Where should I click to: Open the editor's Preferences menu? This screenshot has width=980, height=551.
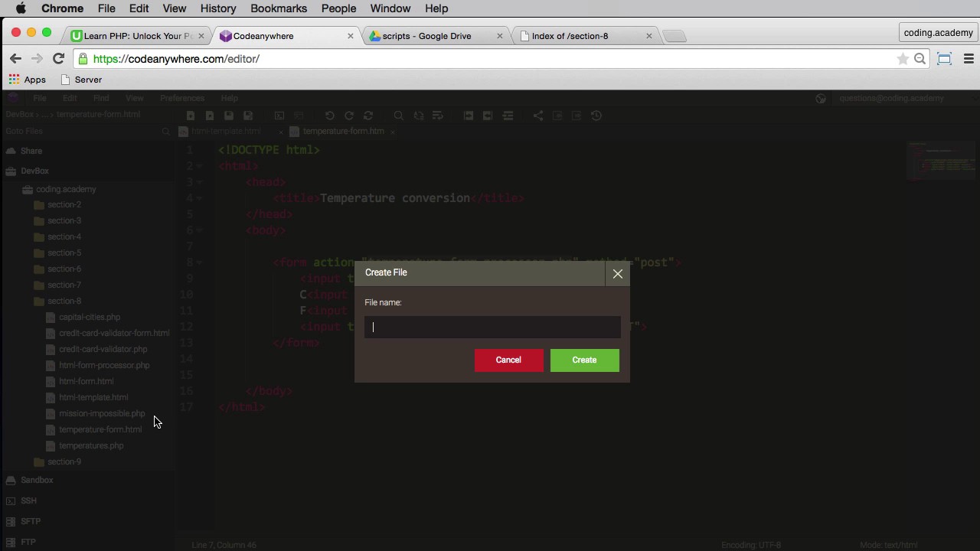[181, 98]
